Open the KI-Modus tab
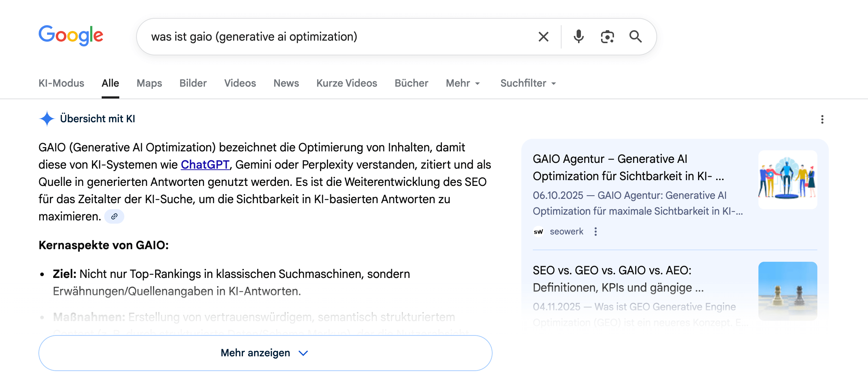The width and height of the screenshot is (868, 384). pyautogui.click(x=61, y=83)
